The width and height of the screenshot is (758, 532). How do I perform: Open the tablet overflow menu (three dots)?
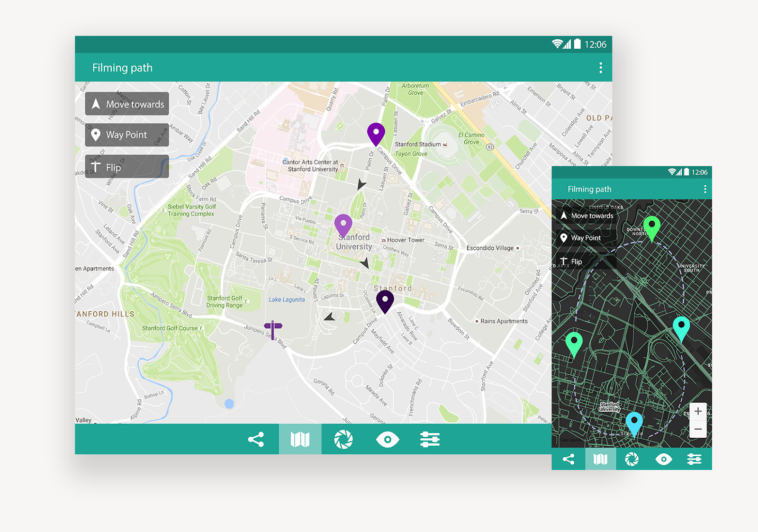[x=601, y=68]
